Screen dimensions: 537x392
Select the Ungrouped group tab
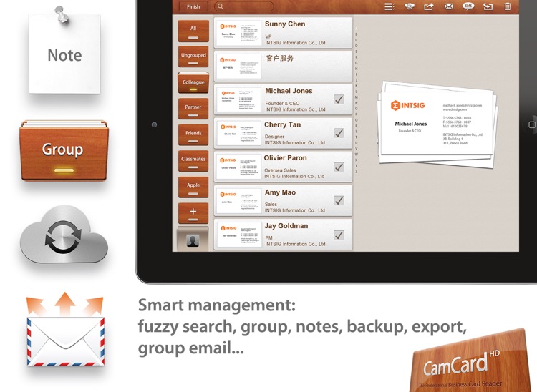(x=193, y=57)
